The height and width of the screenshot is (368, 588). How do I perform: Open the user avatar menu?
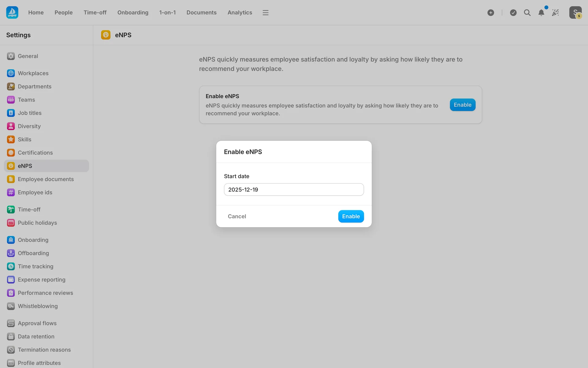pos(575,13)
